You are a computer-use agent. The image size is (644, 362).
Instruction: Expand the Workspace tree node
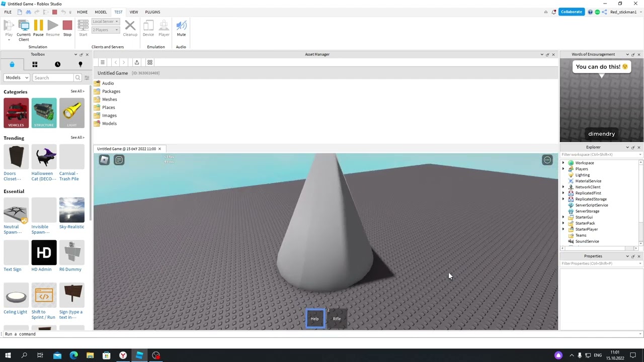[x=563, y=163]
